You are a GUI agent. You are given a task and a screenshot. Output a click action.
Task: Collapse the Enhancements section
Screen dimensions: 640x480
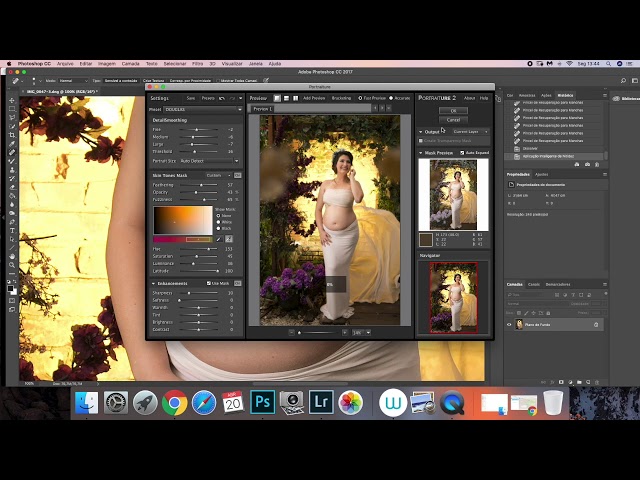(x=153, y=283)
